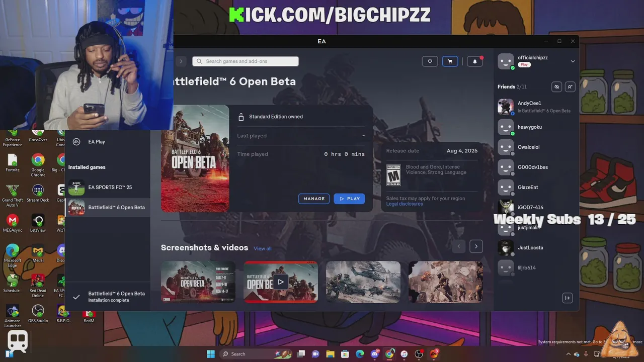644x362 pixels.
Task: Open Red Dead Online desktop shortcut
Action: (x=38, y=286)
